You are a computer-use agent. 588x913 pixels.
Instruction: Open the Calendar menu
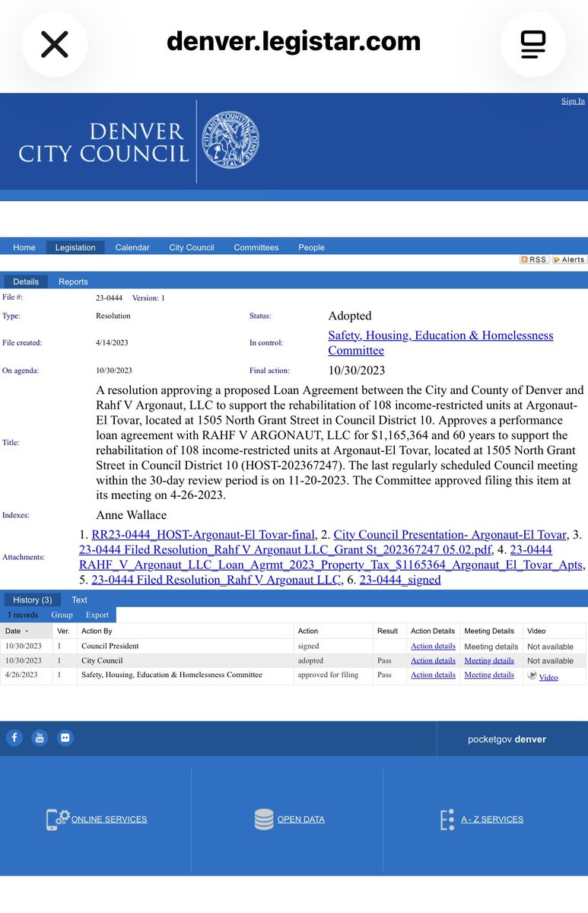[x=132, y=247]
